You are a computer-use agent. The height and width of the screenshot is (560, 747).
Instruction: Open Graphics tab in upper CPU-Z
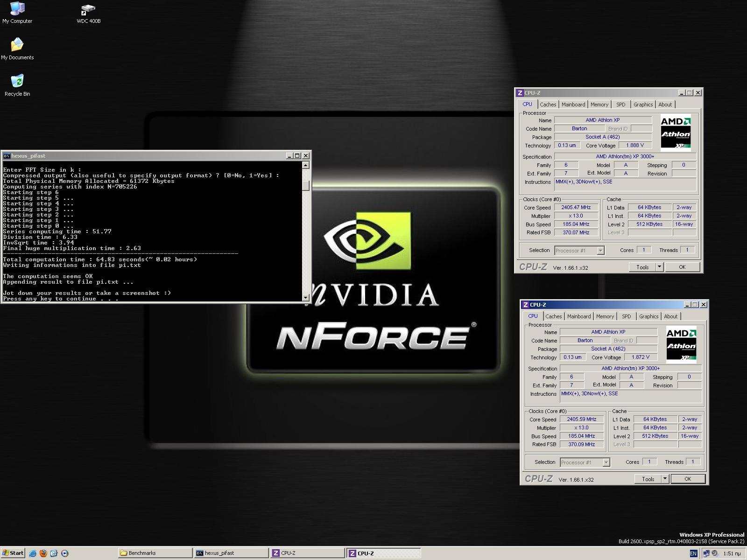(643, 105)
